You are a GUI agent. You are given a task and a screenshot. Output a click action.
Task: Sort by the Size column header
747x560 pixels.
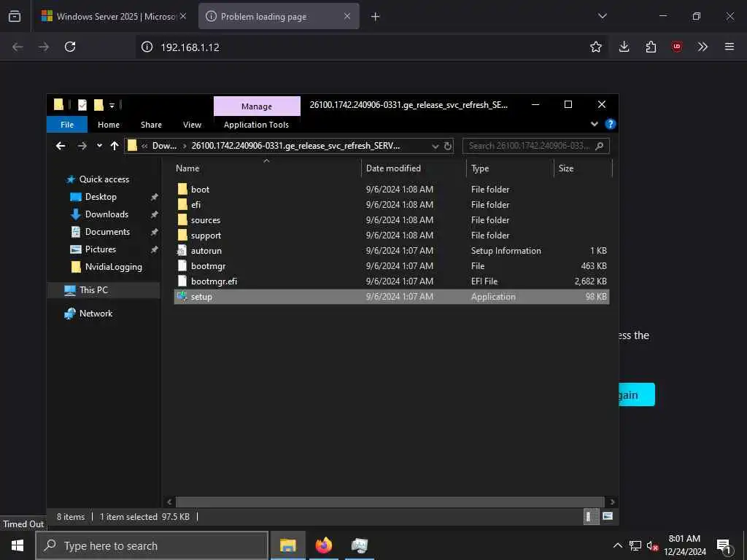click(583, 168)
